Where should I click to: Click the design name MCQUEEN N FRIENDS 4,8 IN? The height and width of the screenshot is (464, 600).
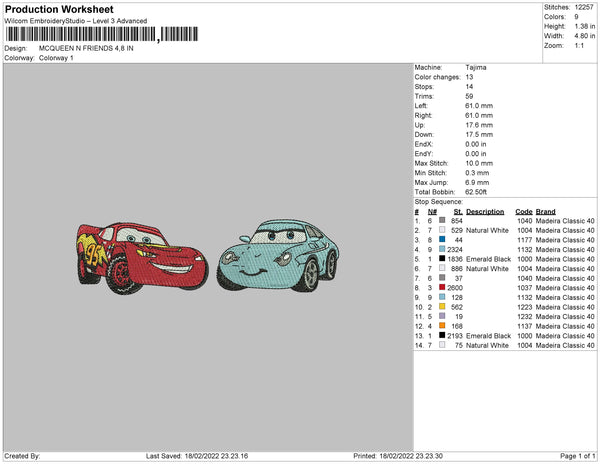(86, 49)
